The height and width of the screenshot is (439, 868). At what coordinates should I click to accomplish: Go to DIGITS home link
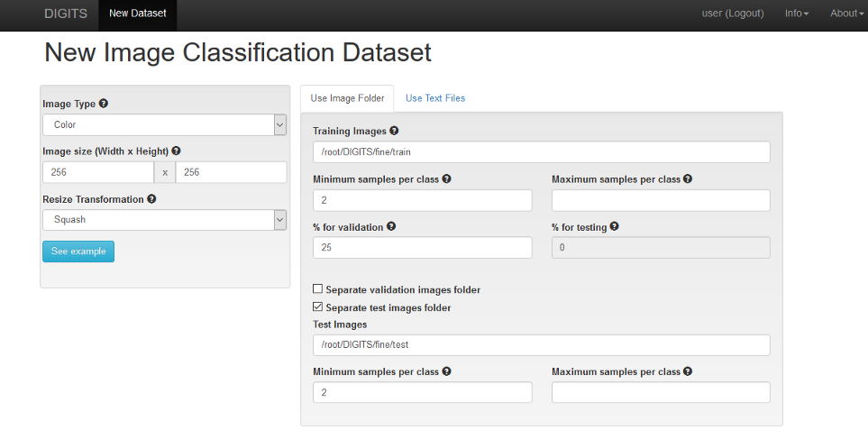[x=65, y=14]
